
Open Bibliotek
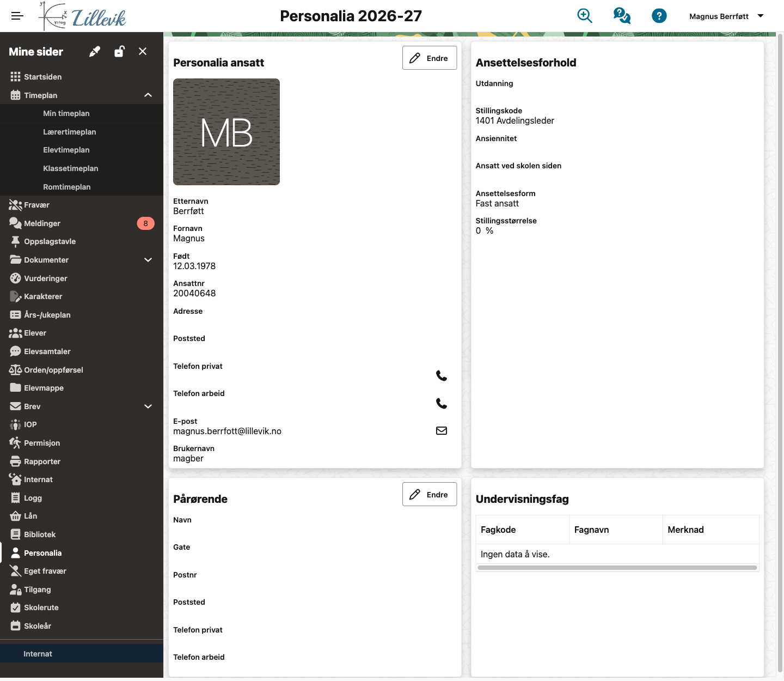tap(82, 534)
